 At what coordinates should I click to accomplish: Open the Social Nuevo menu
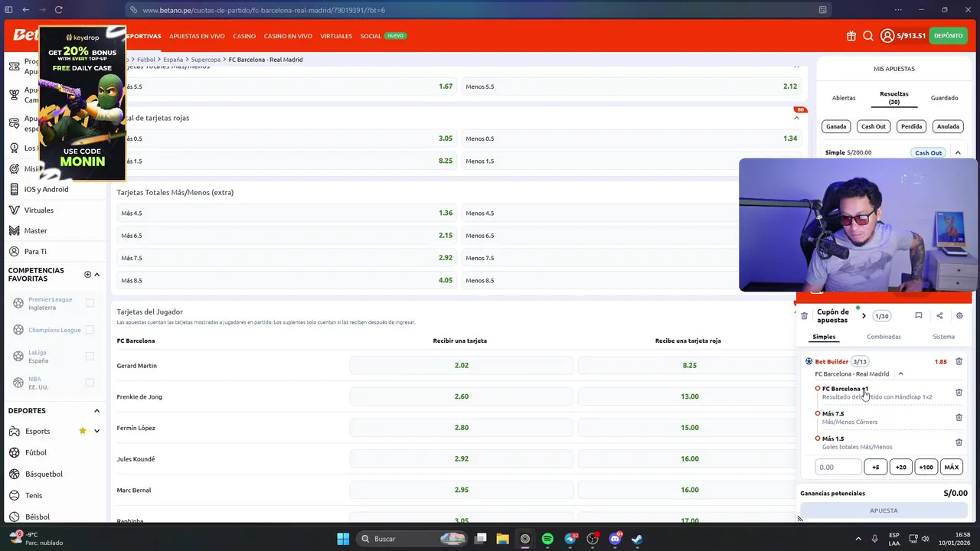coord(383,36)
